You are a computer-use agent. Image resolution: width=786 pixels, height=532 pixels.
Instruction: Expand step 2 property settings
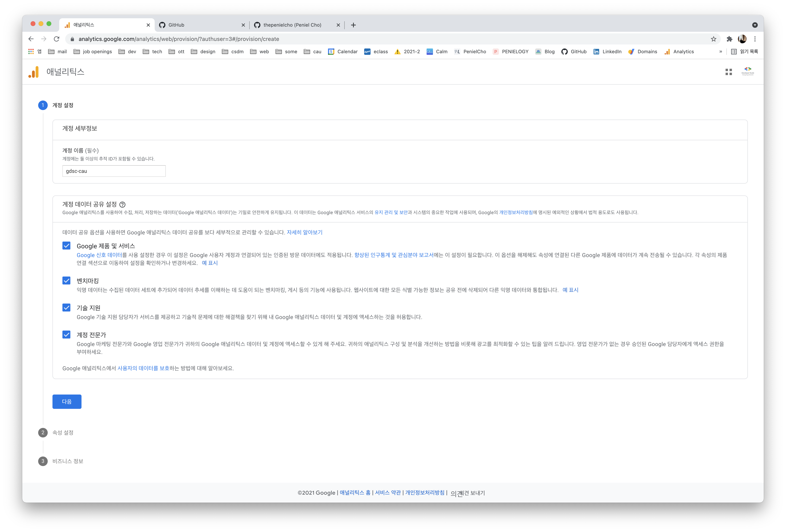coord(63,433)
